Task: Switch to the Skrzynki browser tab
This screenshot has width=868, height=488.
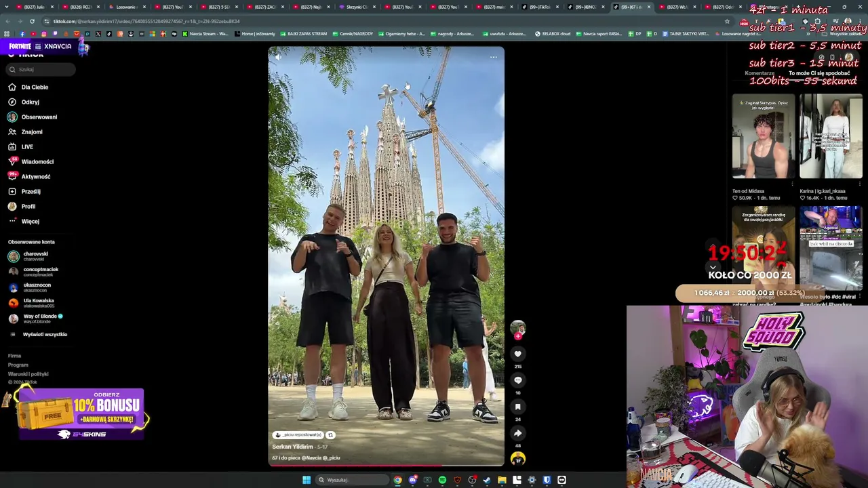Action: coord(356,7)
